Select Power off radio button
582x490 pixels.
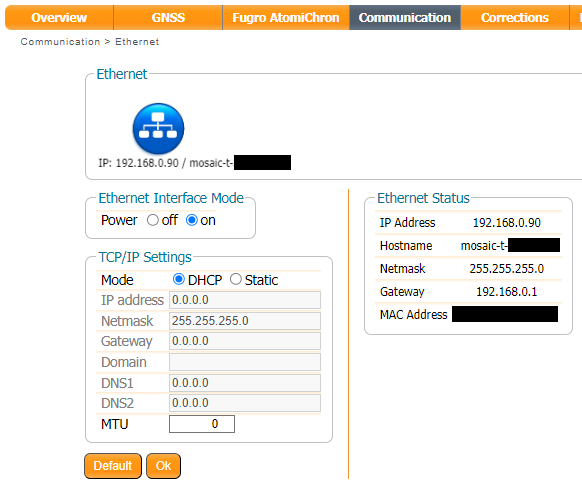(153, 220)
